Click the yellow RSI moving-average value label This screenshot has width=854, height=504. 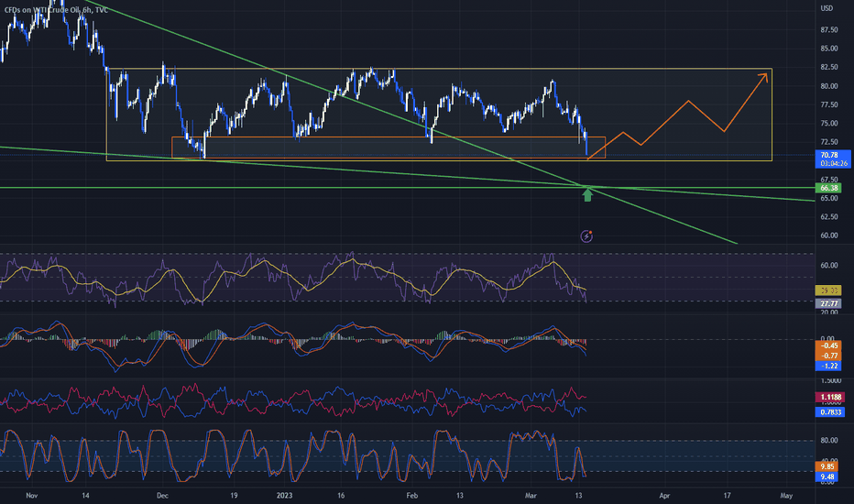(828, 290)
